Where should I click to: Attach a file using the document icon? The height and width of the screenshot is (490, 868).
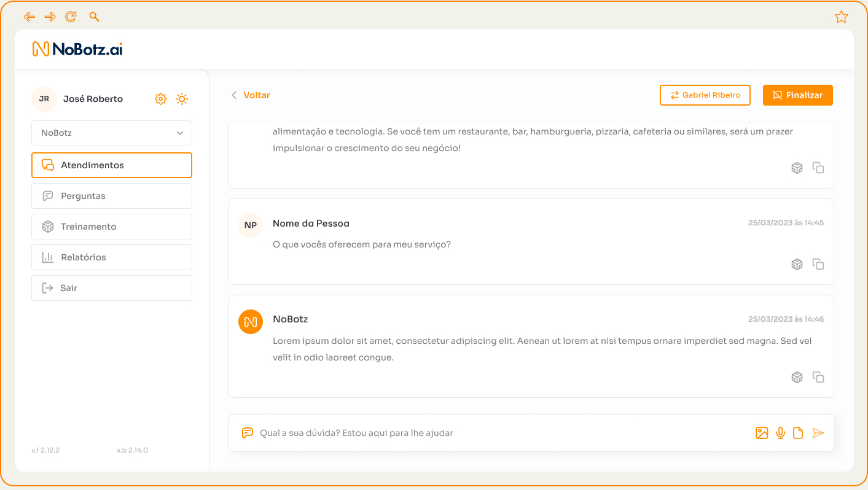[x=798, y=433]
